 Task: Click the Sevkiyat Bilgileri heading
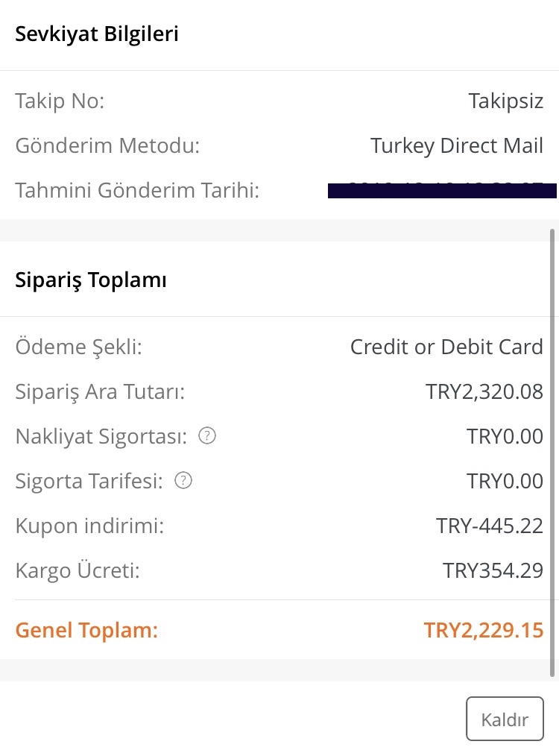pyautogui.click(x=97, y=34)
